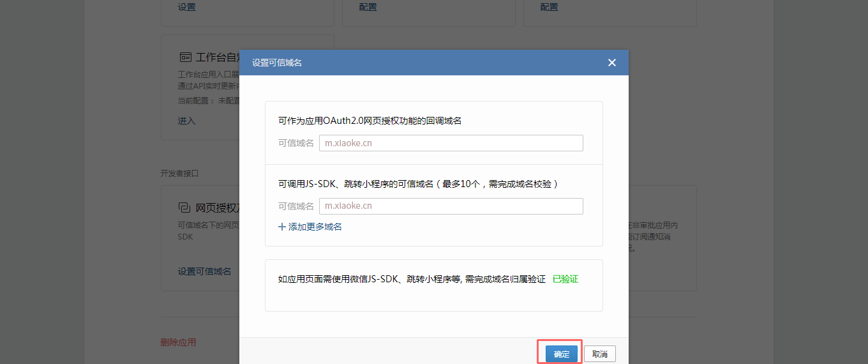Focus the JS-SDK 可信域名 input field
Image resolution: width=868 pixels, height=364 pixels.
point(451,206)
